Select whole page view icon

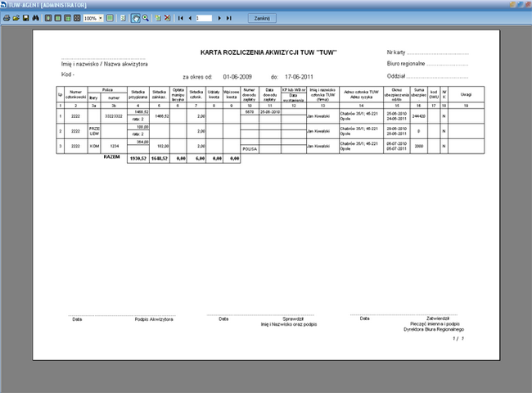pyautogui.click(x=48, y=18)
